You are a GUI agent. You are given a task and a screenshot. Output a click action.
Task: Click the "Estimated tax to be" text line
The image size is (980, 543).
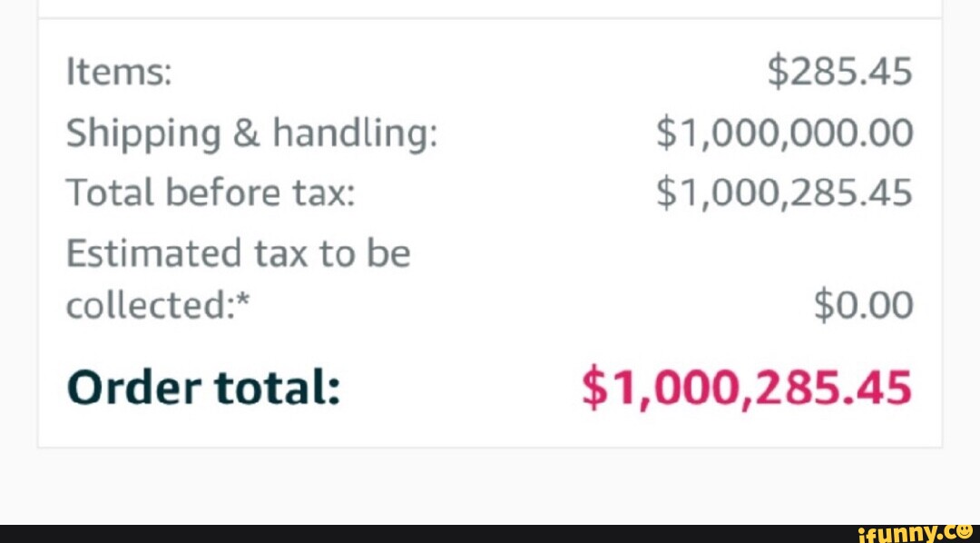238,253
